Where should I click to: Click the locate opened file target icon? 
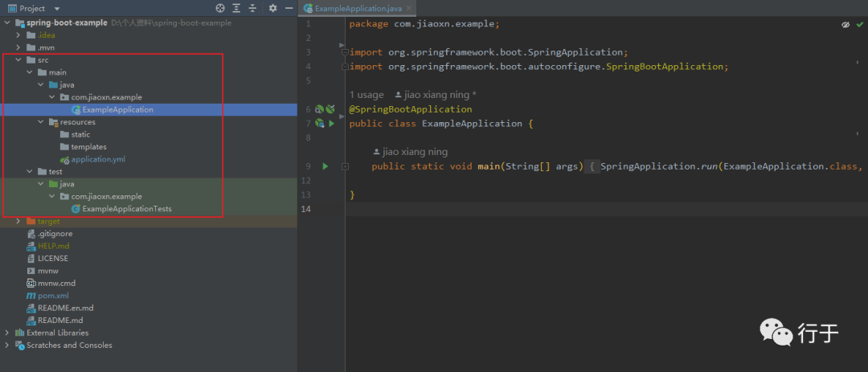click(x=220, y=8)
